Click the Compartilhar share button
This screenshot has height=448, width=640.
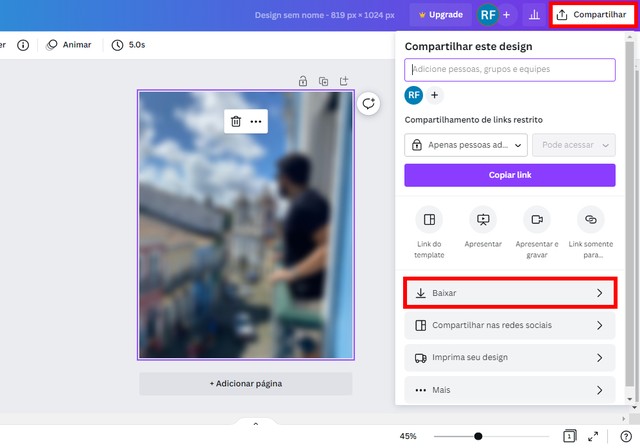tap(592, 15)
